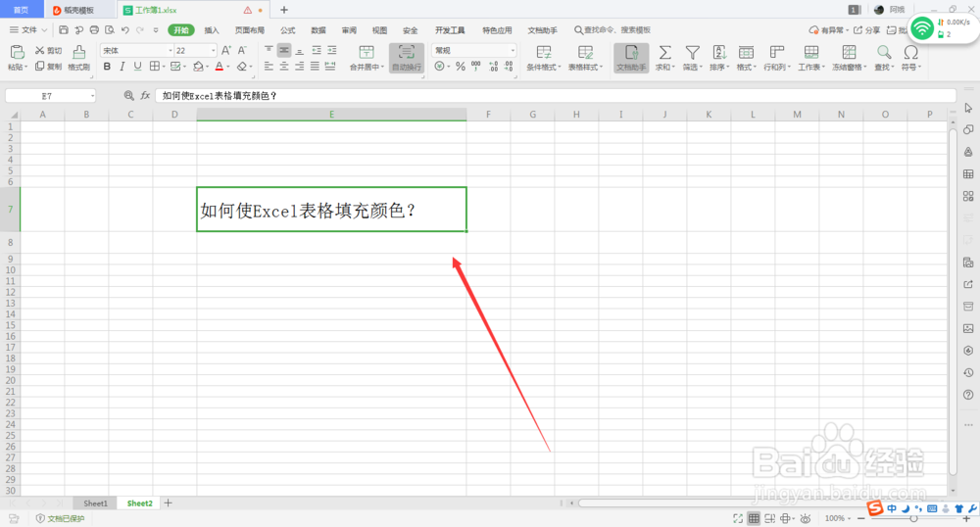Copy selection with 复制
980x527 pixels.
click(48, 67)
